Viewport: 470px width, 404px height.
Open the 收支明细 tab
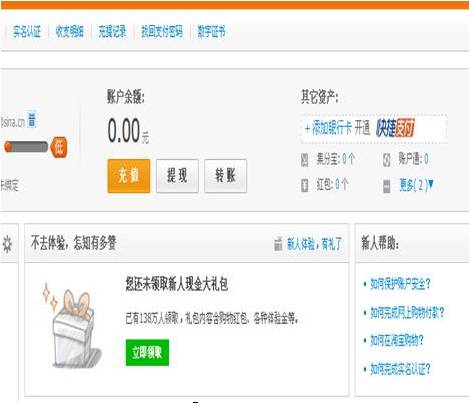pyautogui.click(x=69, y=32)
